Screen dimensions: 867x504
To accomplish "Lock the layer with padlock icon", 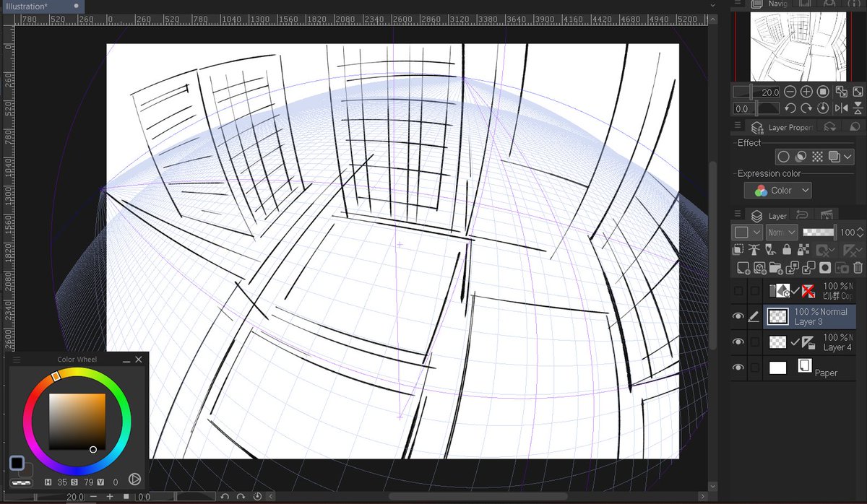I will (786, 250).
